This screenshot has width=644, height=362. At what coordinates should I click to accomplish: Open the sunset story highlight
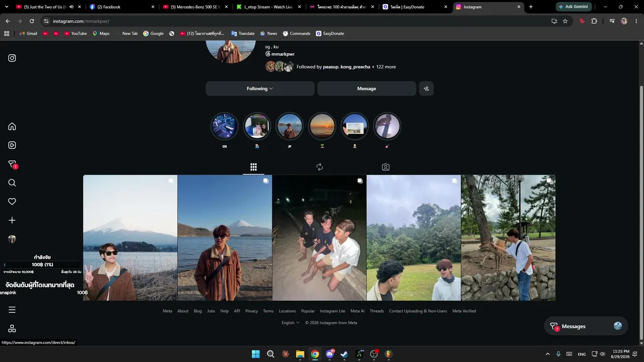[x=322, y=126]
